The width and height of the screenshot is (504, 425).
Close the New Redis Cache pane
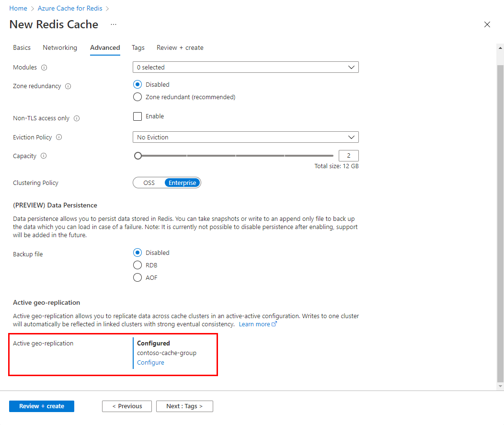487,24
